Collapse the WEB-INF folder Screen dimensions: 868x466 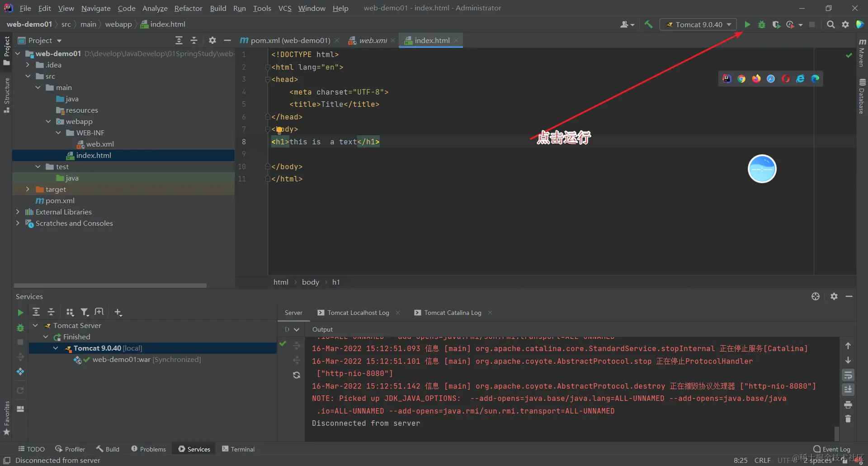pyautogui.click(x=58, y=133)
